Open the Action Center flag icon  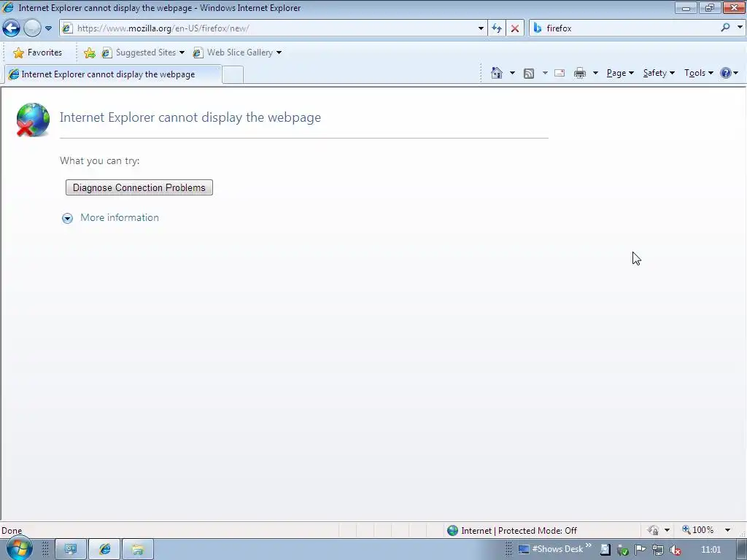point(640,550)
